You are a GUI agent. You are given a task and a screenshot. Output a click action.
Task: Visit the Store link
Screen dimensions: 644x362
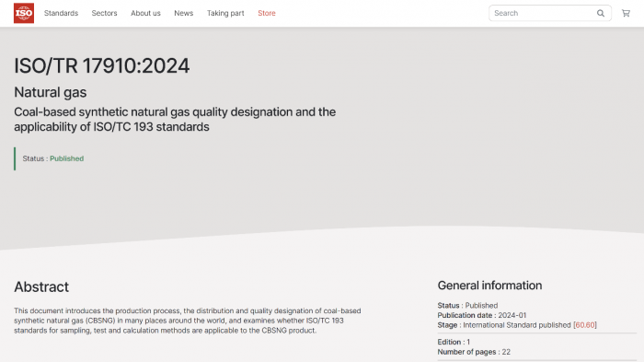(x=267, y=13)
